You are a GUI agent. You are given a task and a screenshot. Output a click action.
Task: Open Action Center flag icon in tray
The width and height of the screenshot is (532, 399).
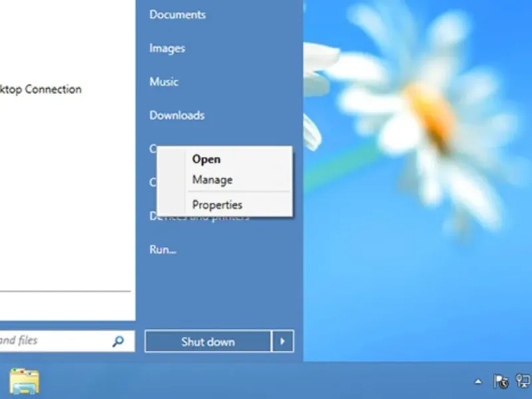[x=501, y=382]
